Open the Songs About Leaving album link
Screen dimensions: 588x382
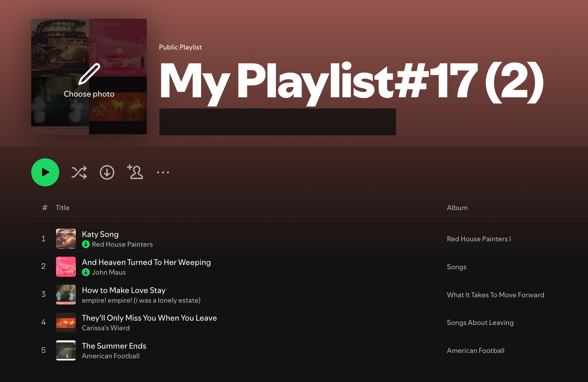point(480,322)
